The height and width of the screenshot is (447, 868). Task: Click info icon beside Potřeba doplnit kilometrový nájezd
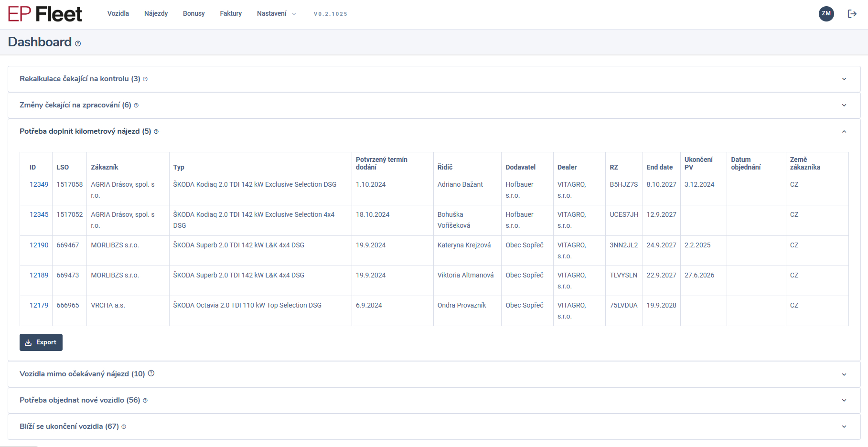(156, 132)
